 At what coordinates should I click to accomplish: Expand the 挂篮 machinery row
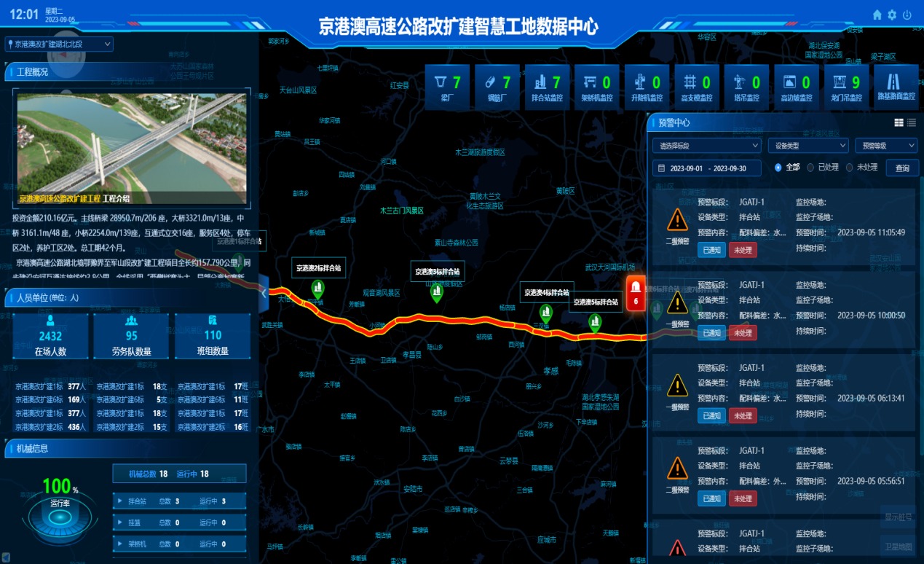click(179, 522)
